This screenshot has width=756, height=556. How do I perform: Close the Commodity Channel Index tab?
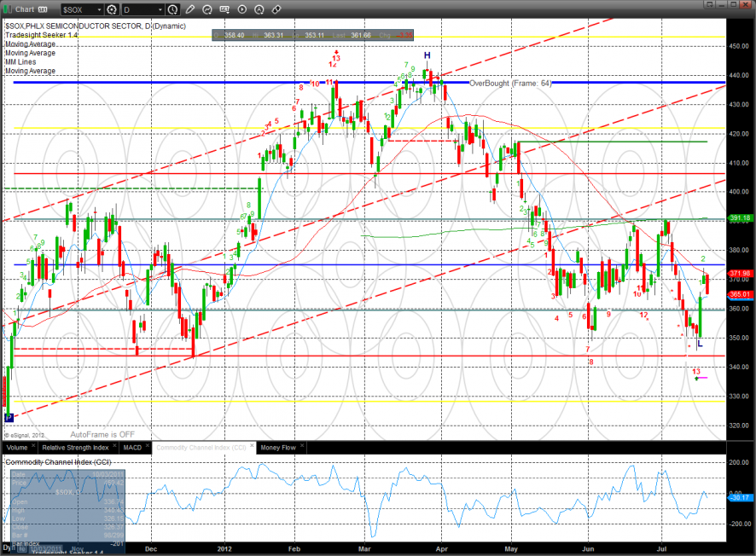252,447
